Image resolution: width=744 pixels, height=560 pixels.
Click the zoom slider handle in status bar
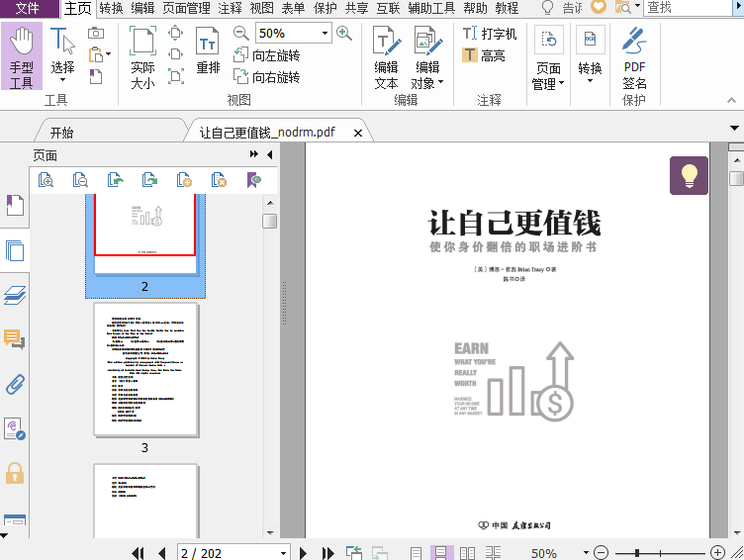(637, 553)
